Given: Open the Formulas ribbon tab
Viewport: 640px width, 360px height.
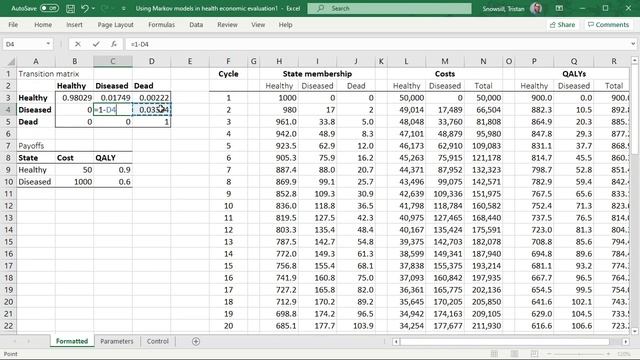Looking at the screenshot, I should 161,24.
